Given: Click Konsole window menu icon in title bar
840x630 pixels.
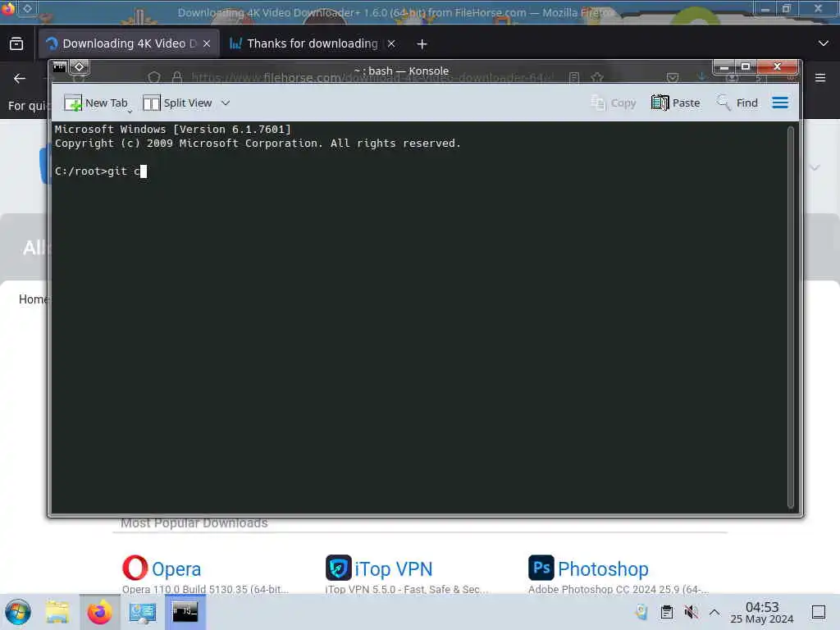Looking at the screenshot, I should [x=59, y=67].
